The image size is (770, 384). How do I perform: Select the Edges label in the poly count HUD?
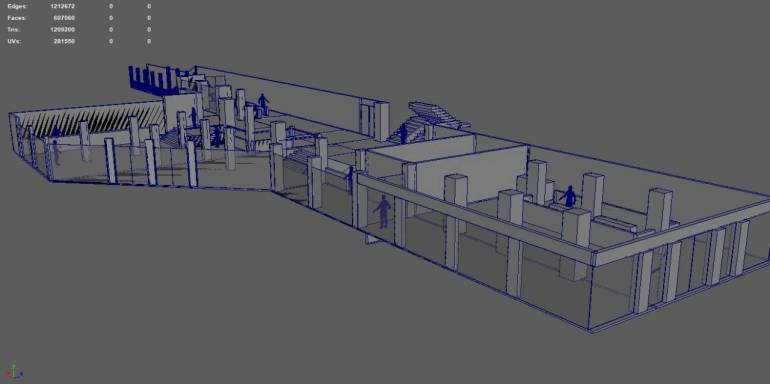17,6
